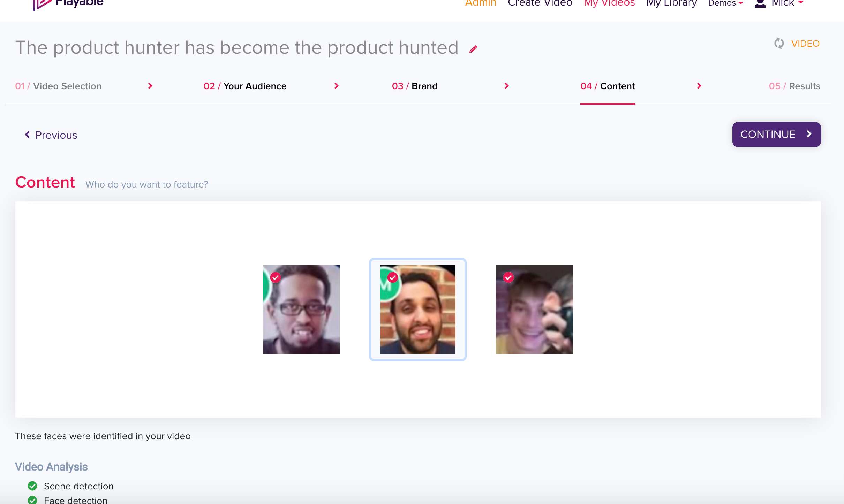Screen dimensions: 844x504
Task: Click the Playable logo
Action: [x=68, y=3]
